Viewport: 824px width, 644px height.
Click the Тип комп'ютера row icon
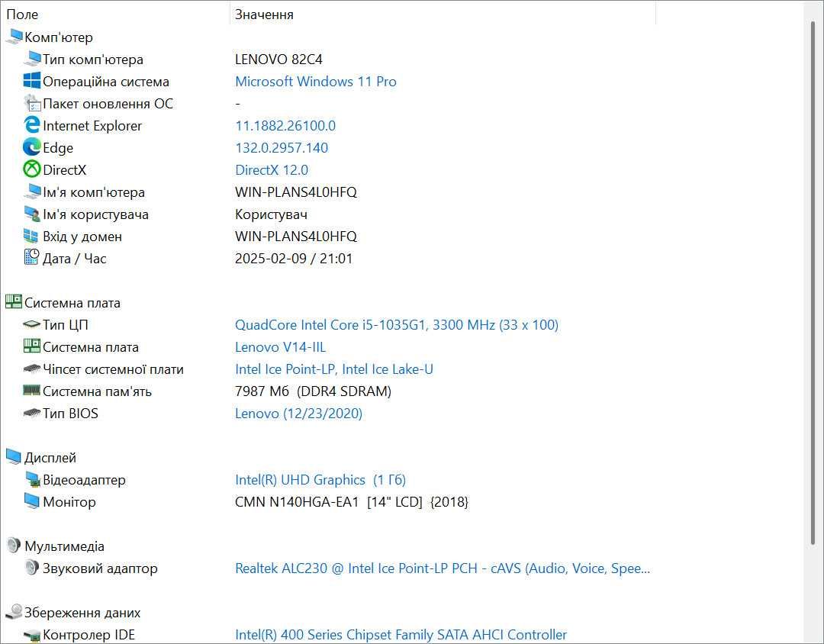(x=32, y=59)
